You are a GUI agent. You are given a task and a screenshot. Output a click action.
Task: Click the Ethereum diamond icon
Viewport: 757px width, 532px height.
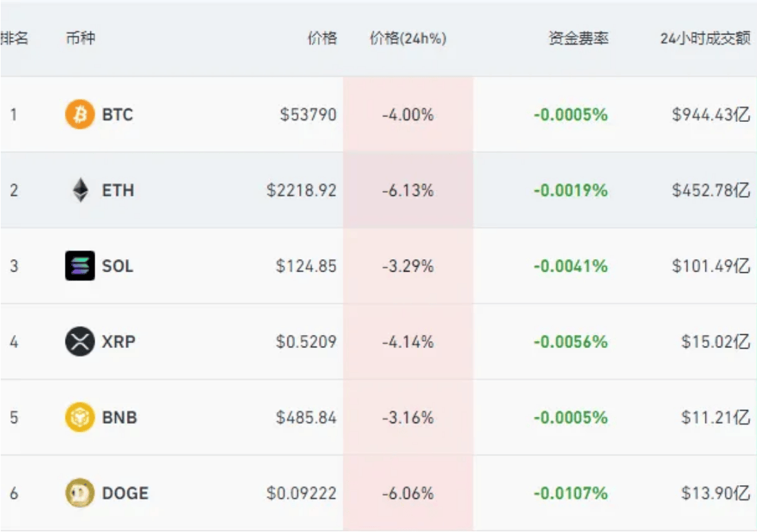click(80, 190)
